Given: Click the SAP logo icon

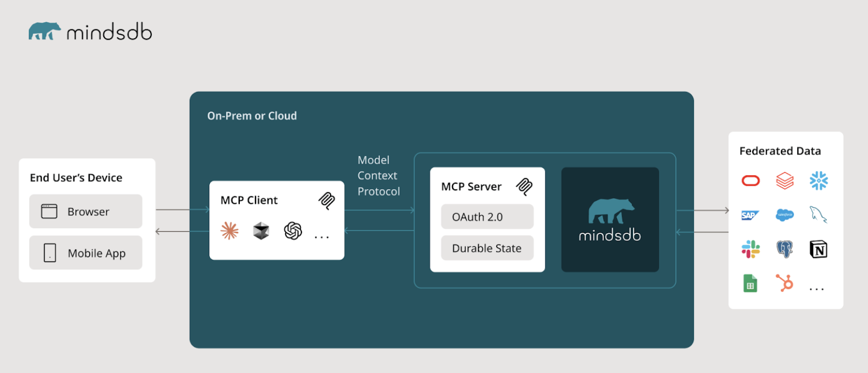Looking at the screenshot, I should [x=750, y=215].
